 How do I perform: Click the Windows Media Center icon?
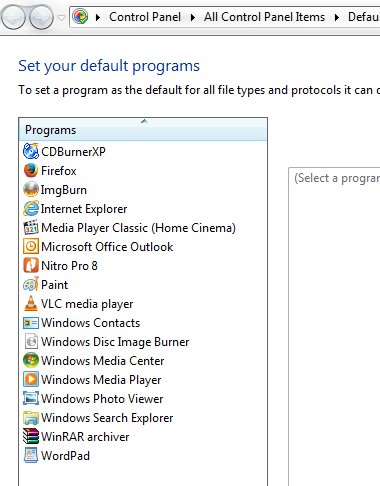(31, 360)
